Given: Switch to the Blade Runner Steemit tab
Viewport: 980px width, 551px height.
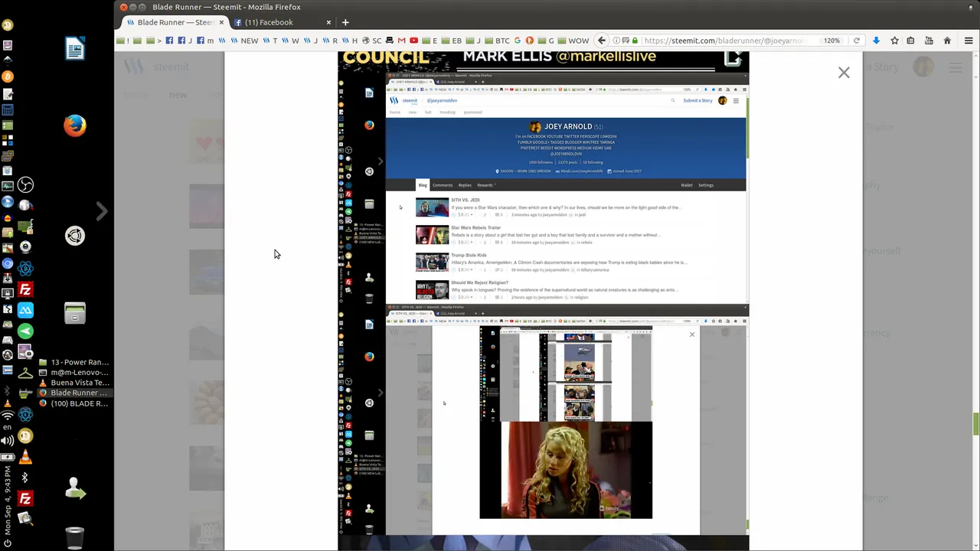Looking at the screenshot, I should (175, 22).
